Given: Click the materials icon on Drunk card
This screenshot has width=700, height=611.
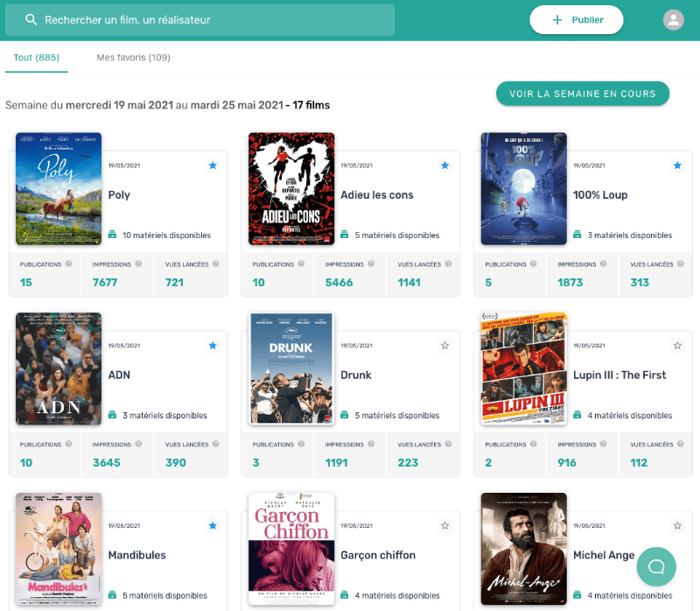Looking at the screenshot, I should coord(345,415).
